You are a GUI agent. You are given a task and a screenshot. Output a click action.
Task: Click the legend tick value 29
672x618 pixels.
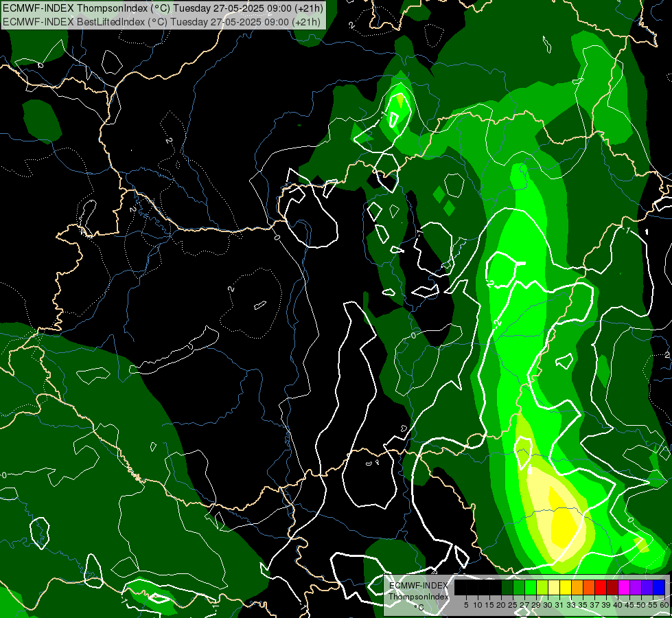(x=536, y=605)
